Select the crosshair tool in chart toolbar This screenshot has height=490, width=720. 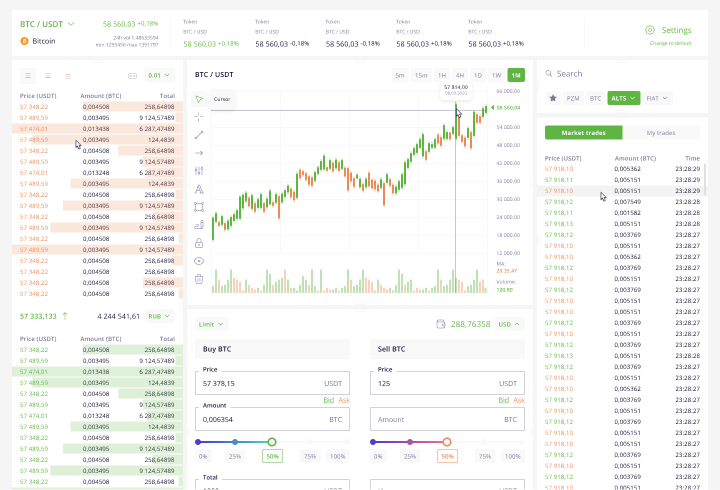[x=199, y=117]
